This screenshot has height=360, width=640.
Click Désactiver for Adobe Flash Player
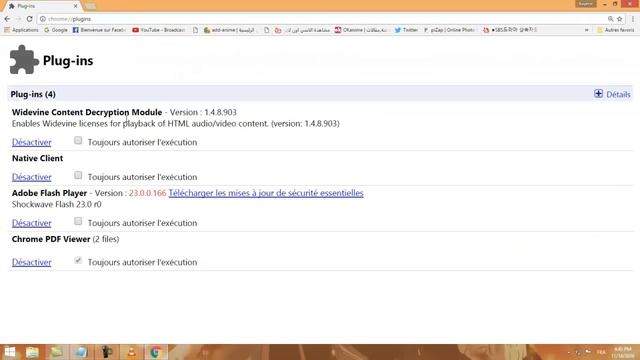pyautogui.click(x=31, y=223)
